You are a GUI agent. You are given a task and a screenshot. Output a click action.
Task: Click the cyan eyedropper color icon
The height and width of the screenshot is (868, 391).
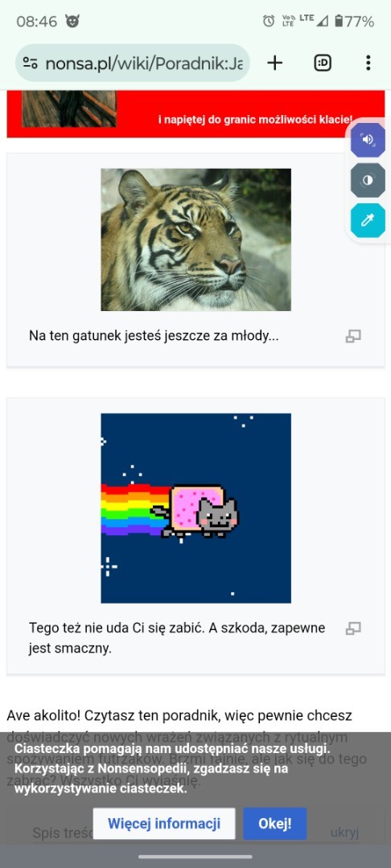click(368, 221)
